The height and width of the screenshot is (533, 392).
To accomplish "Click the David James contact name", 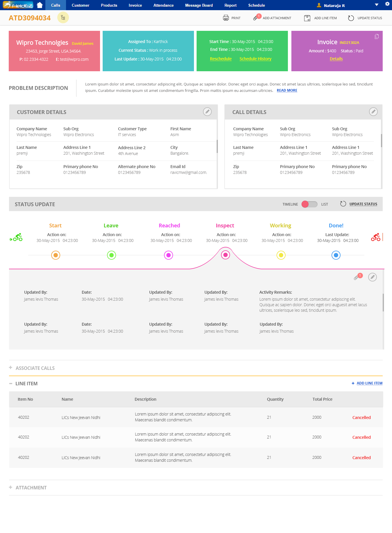I will [83, 43].
